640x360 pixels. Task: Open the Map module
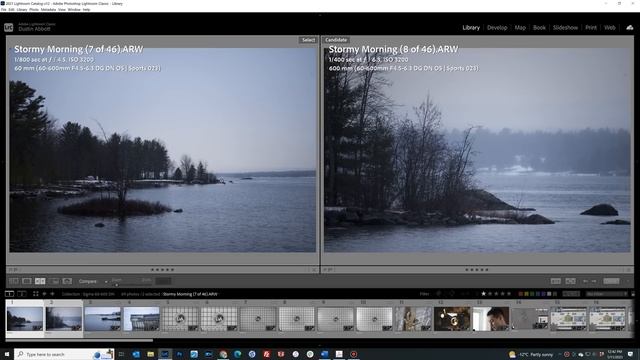coord(520,28)
